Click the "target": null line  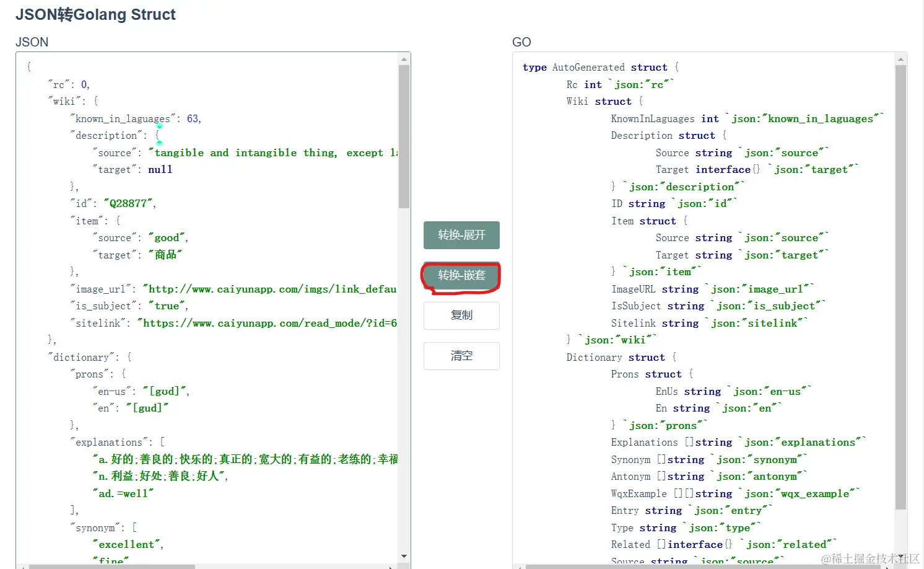(133, 169)
